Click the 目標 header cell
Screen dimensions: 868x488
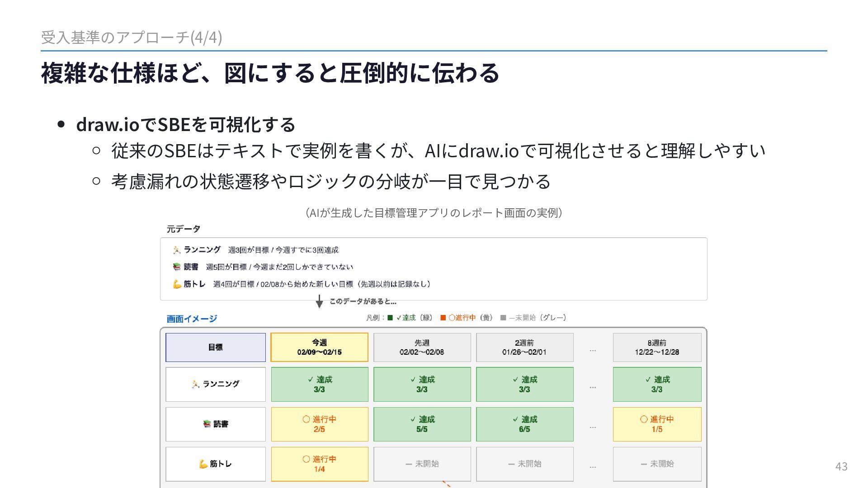pyautogui.click(x=215, y=347)
